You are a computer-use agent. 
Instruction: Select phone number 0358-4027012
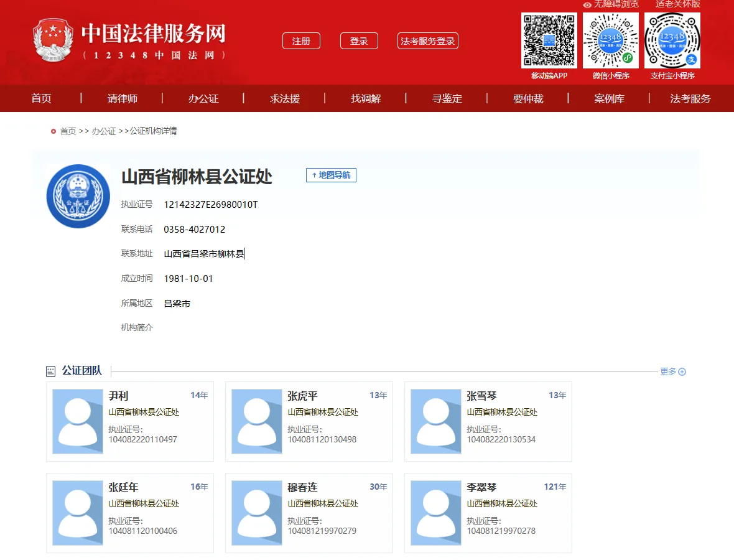tap(194, 230)
